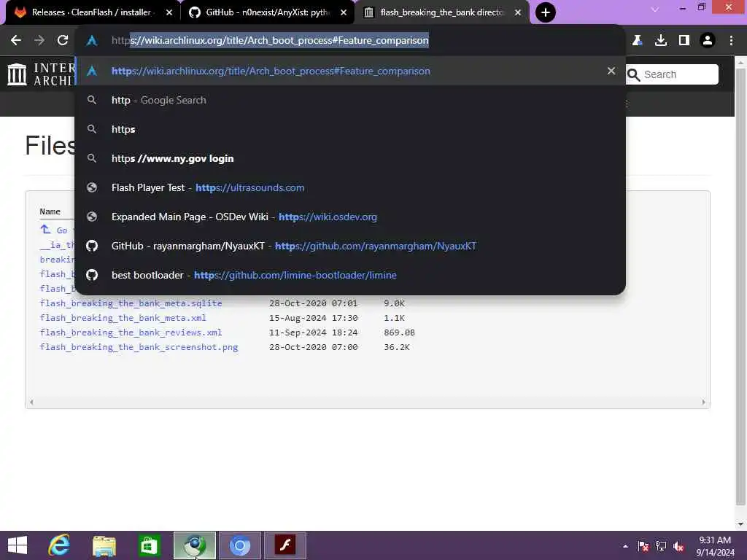The image size is (747, 560).
Task: Go back using the browser back arrow
Action: (16, 41)
